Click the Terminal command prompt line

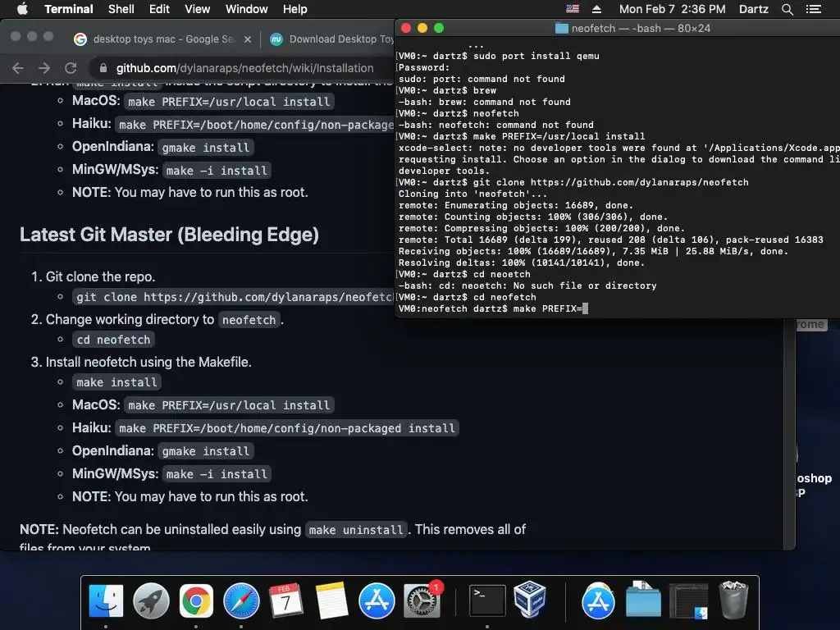[x=493, y=308]
